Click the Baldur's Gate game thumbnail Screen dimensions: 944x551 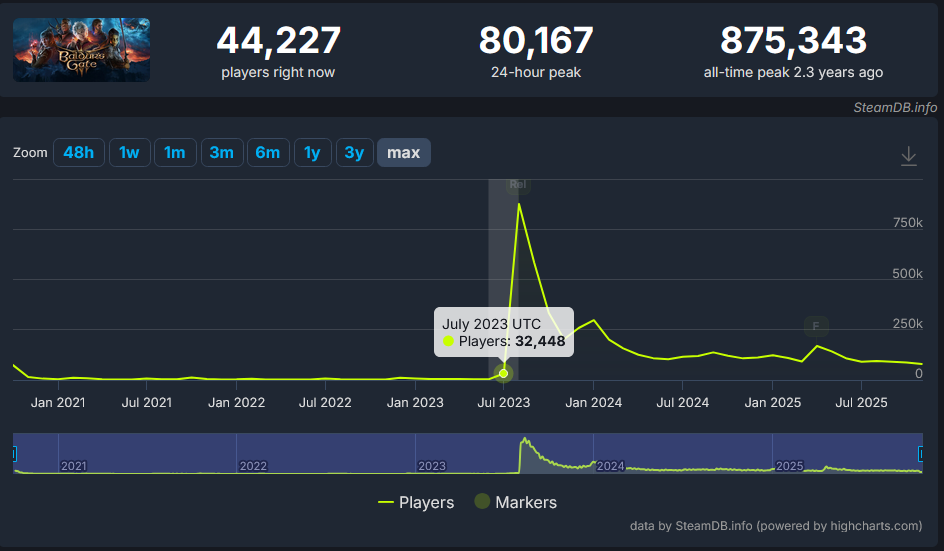tap(81, 49)
